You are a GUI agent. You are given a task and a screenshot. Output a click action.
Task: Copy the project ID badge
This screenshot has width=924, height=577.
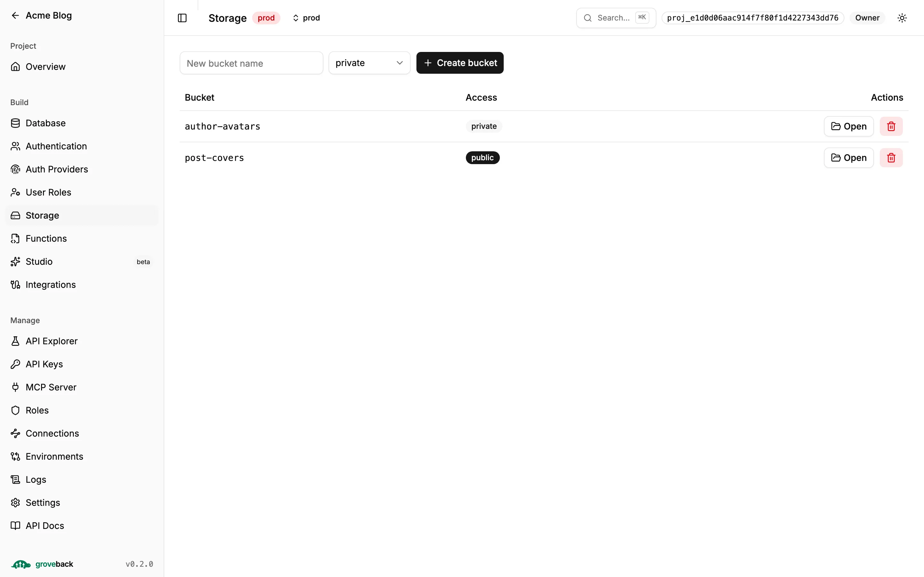point(752,18)
